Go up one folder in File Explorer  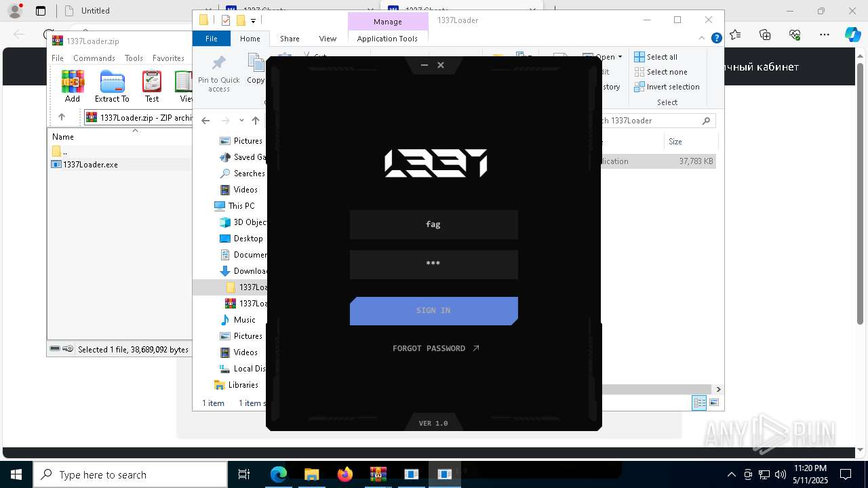point(256,121)
